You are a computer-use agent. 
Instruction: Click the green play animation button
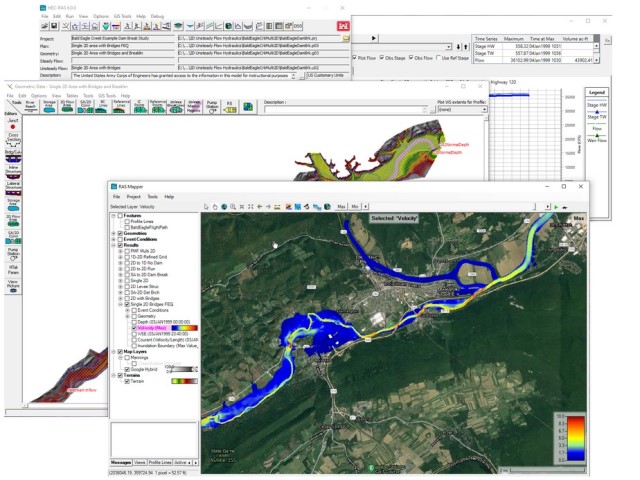556,207
